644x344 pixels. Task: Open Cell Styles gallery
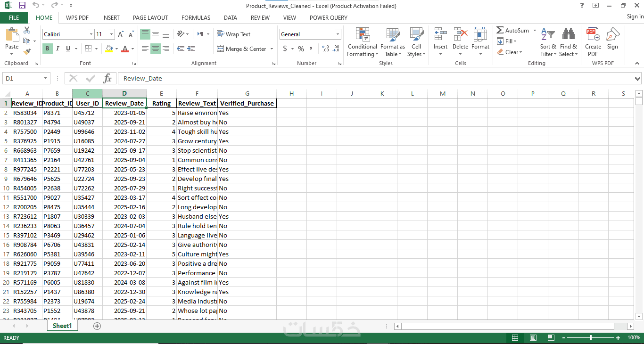pyautogui.click(x=416, y=42)
